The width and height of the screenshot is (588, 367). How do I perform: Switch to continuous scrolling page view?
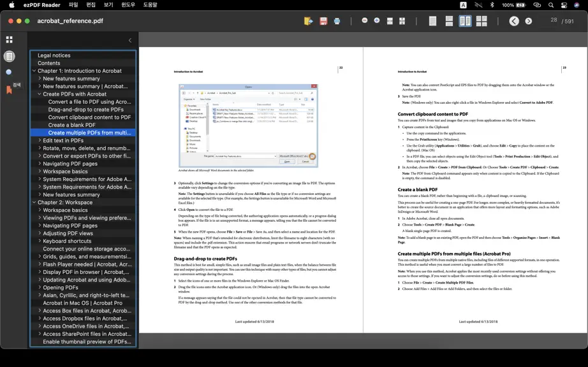[449, 21]
